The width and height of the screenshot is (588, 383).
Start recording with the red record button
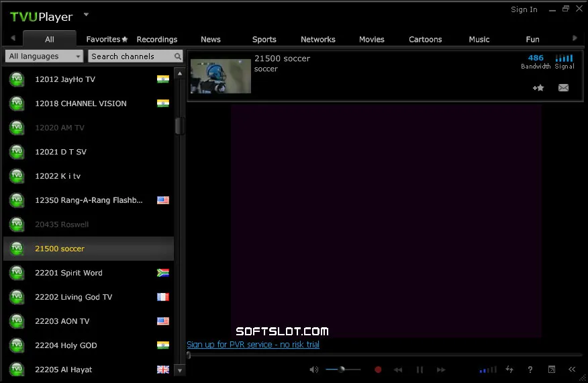point(378,370)
